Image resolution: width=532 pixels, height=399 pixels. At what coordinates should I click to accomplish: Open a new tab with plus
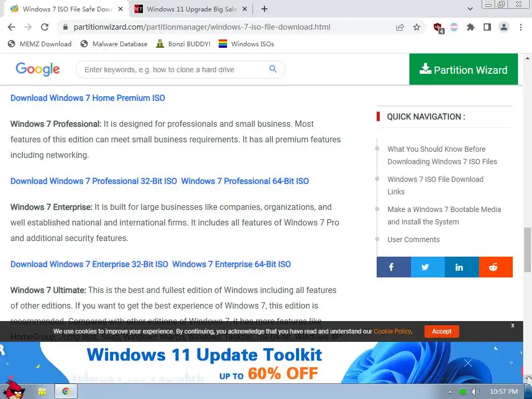pos(264,9)
